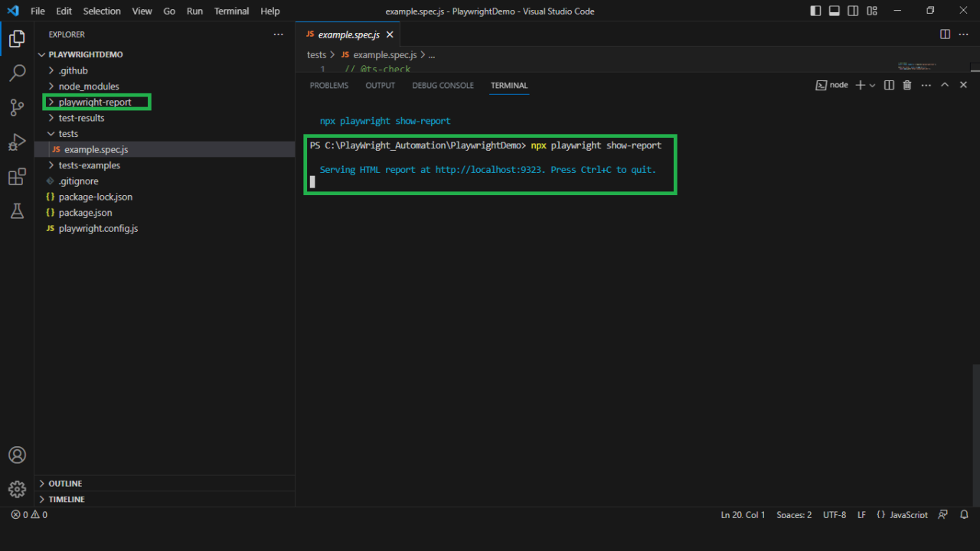Switch to the PROBLEMS tab
Screen dimensions: 980x551
pos(328,86)
